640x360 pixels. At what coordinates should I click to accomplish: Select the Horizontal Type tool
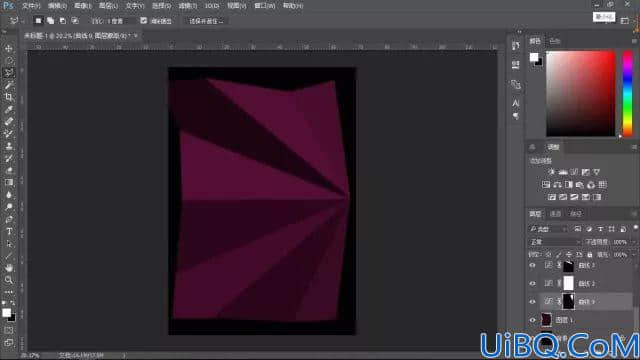point(9,231)
